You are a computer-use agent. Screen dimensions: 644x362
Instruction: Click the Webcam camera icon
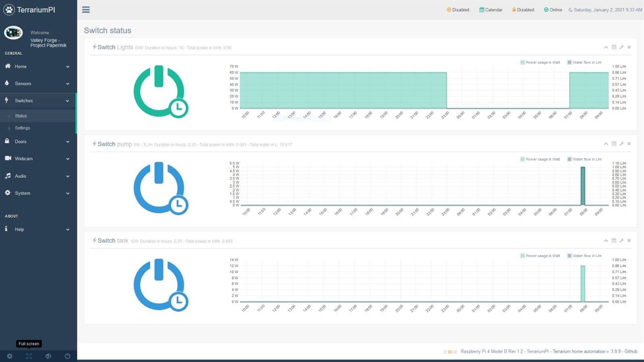(8, 158)
